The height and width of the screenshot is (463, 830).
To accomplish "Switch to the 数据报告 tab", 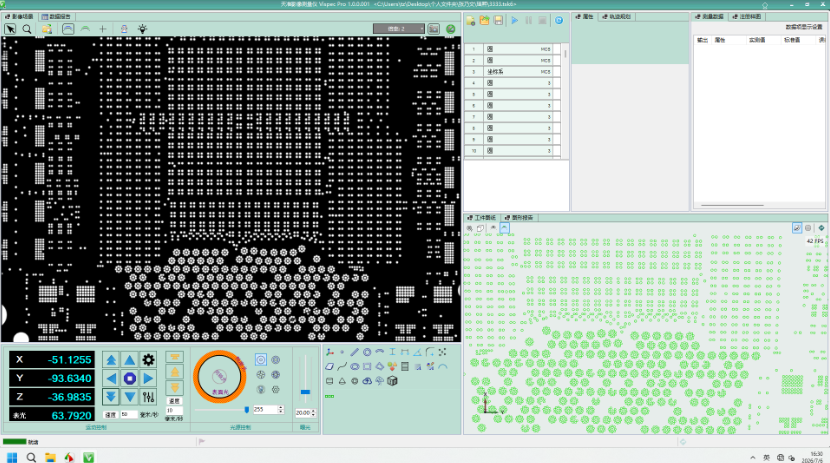I will click(56, 17).
